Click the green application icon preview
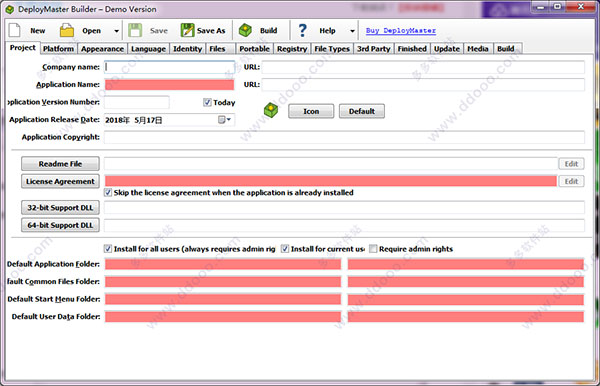Image resolution: width=600 pixels, height=386 pixels. pyautogui.click(x=271, y=111)
